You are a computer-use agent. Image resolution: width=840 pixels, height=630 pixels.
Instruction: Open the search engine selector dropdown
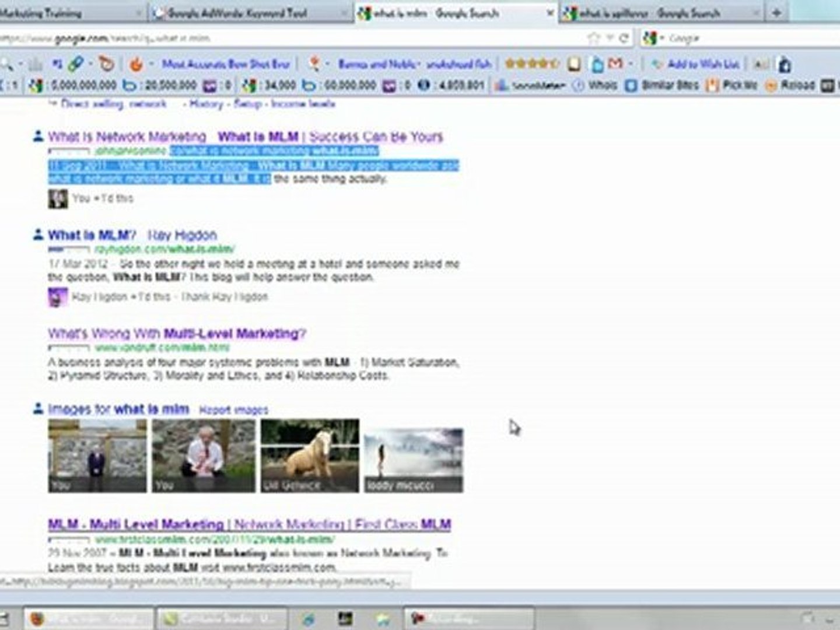point(653,38)
